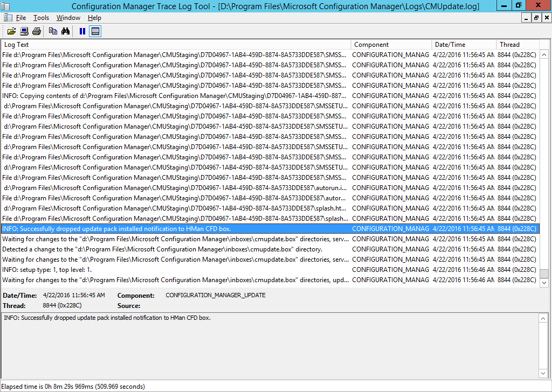Click the log list scroll down arrow

[x=544, y=282]
